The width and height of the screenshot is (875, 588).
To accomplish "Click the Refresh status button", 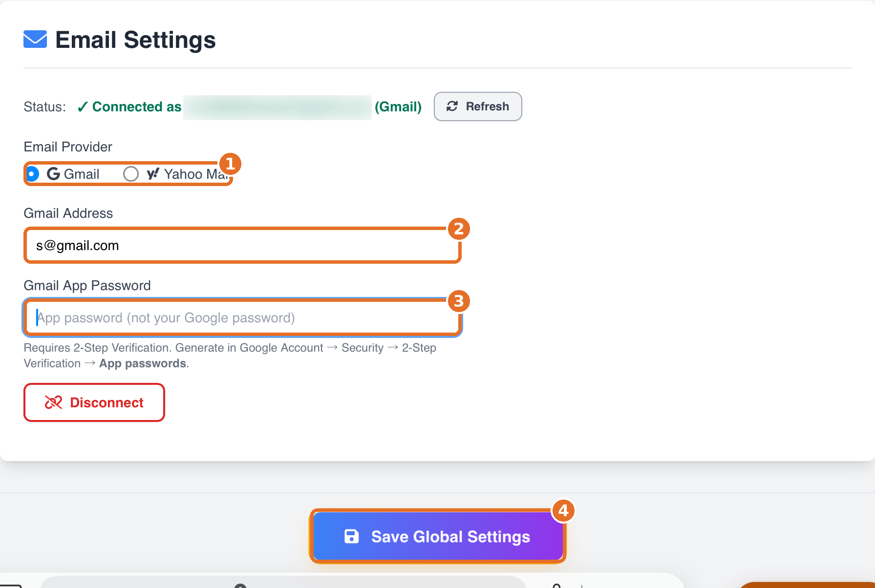I will point(477,106).
